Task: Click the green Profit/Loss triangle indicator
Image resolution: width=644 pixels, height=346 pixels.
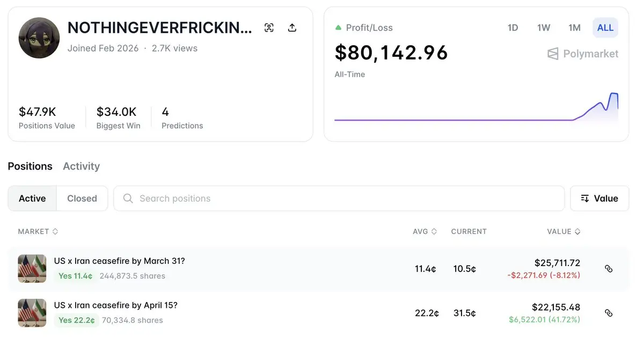Action: pos(338,27)
